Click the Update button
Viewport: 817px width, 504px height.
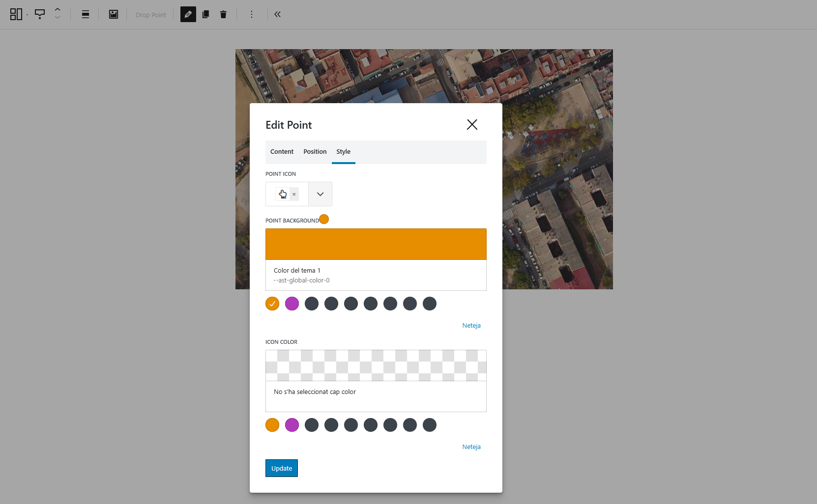(x=282, y=468)
